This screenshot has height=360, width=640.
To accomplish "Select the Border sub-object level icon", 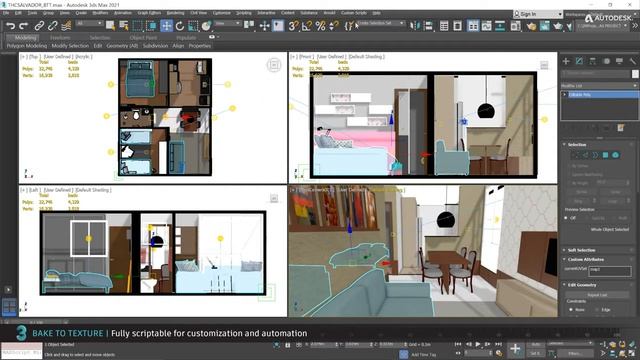I will (x=596, y=155).
